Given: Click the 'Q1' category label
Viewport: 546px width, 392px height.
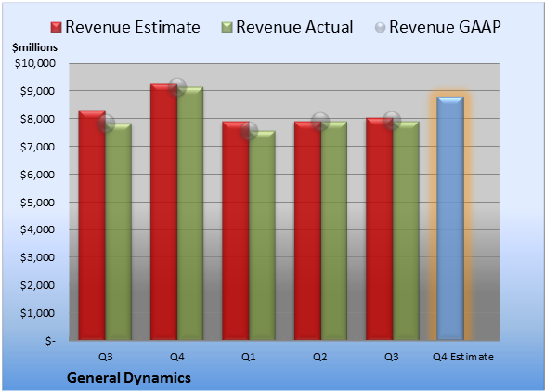Looking at the screenshot, I should [249, 357].
